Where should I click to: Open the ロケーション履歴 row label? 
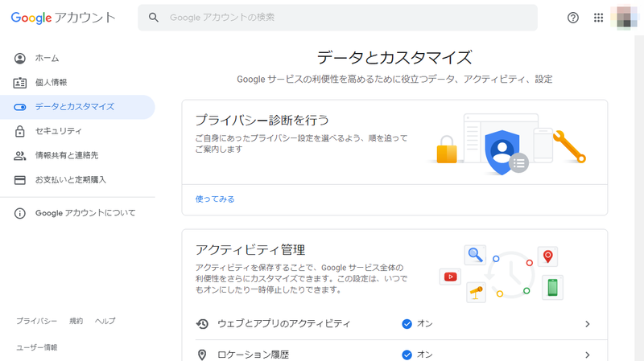point(253,355)
